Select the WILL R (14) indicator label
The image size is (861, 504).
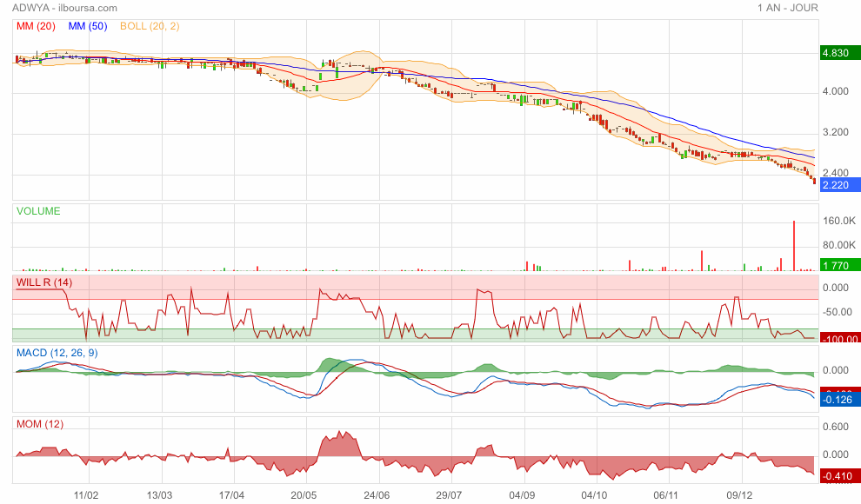pos(44,282)
